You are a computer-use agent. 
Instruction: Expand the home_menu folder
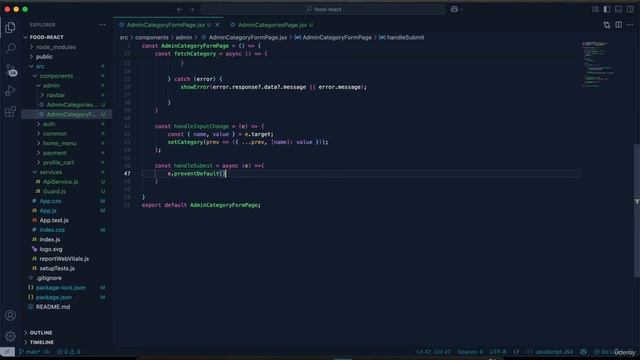[x=60, y=143]
